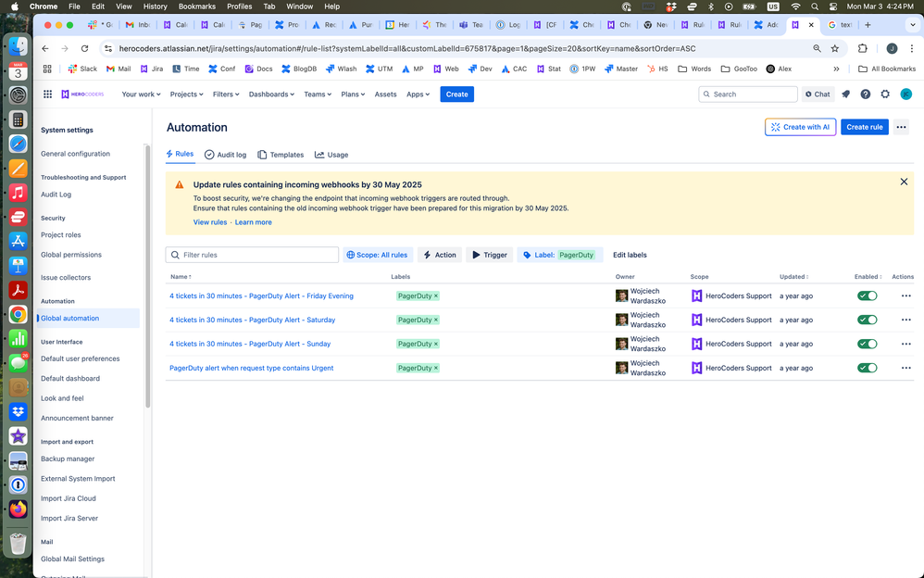Remove PagerDuty label from Saturday rule
Image resolution: width=924 pixels, height=578 pixels.
coord(436,320)
